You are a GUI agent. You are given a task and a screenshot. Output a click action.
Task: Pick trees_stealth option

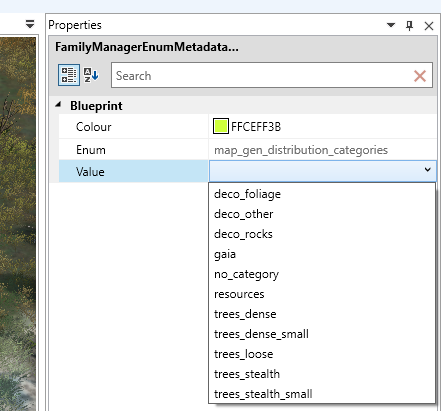(x=322, y=374)
